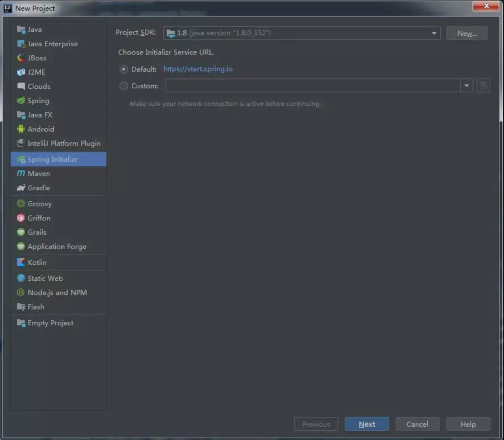Click the Flash folder icon
Viewport: 504px width, 440px height.
pyautogui.click(x=21, y=307)
